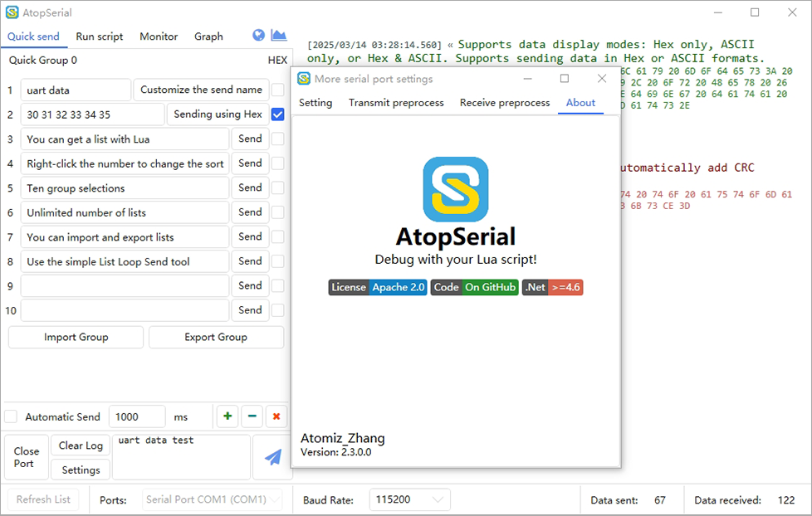
Task: Click the empty row 9 input field
Action: [x=125, y=285]
